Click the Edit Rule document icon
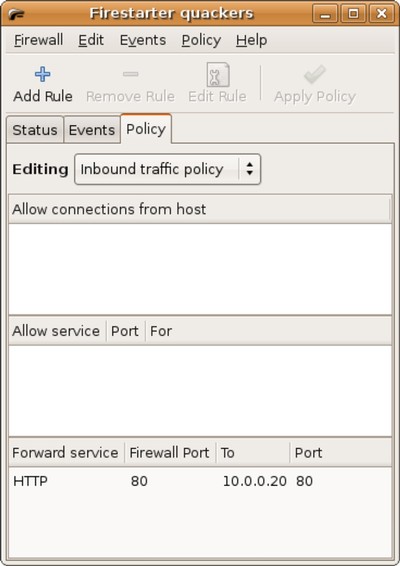 pos(217,75)
